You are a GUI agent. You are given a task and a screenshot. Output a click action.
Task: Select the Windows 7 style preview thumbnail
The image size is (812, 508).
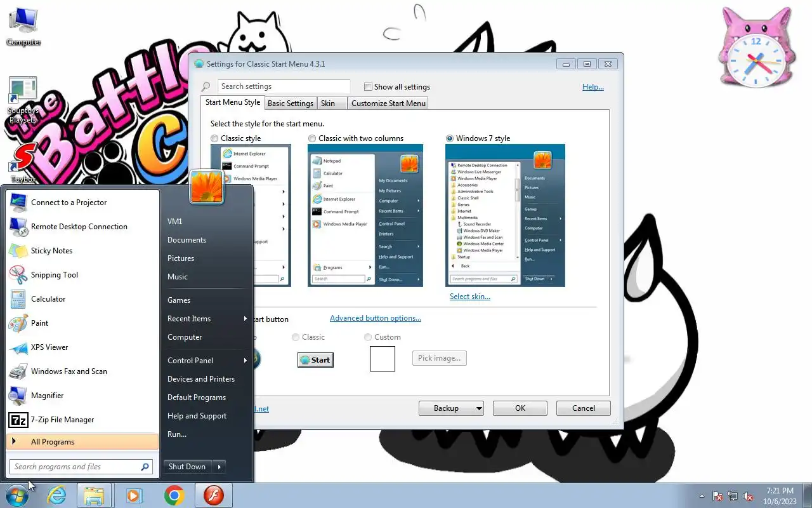(x=505, y=215)
